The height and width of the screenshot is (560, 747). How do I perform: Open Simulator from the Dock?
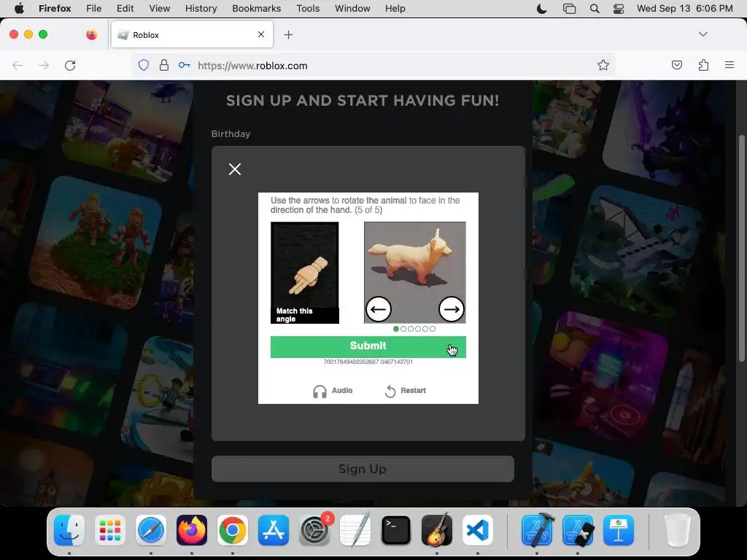pos(578,530)
